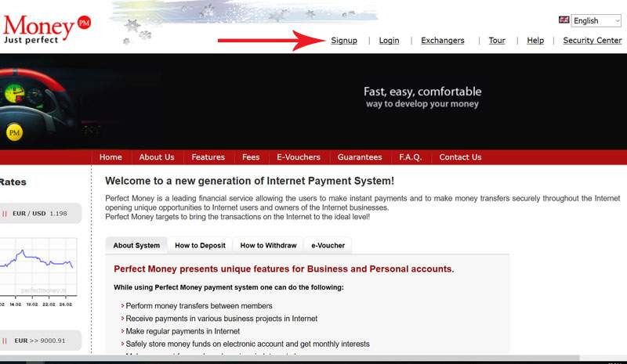The image size is (627, 364).
Task: Click the Help link
Action: click(535, 41)
